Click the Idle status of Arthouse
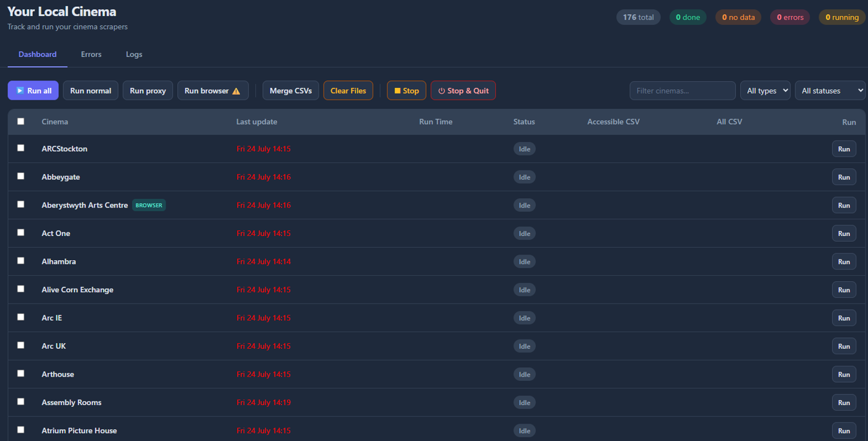Screen dimensions: 868x441 pyautogui.click(x=525, y=374)
